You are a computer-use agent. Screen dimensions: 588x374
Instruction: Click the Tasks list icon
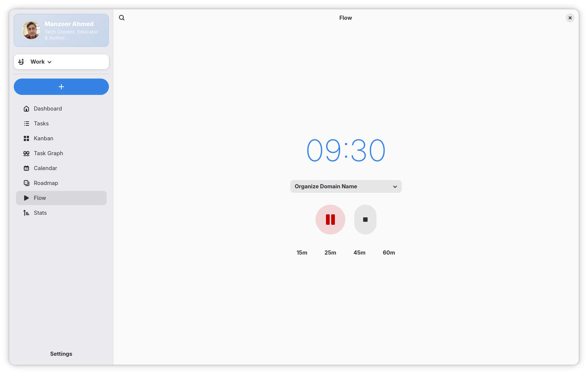26,124
